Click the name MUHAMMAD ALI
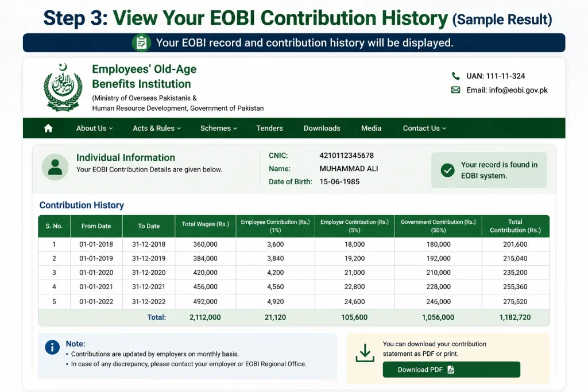This screenshot has width=588, height=392. coord(349,169)
